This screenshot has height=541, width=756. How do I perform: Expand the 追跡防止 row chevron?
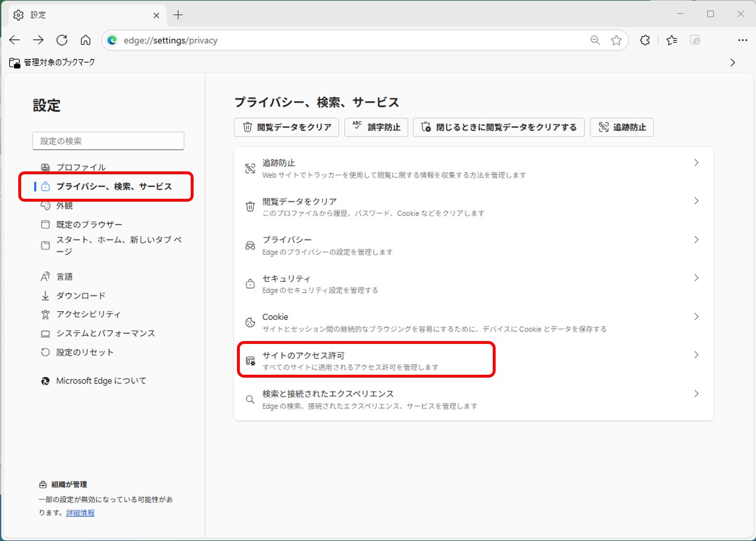(696, 163)
